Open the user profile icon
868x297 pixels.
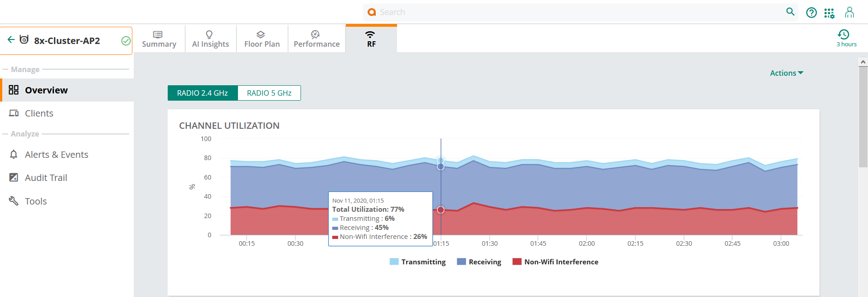click(849, 13)
